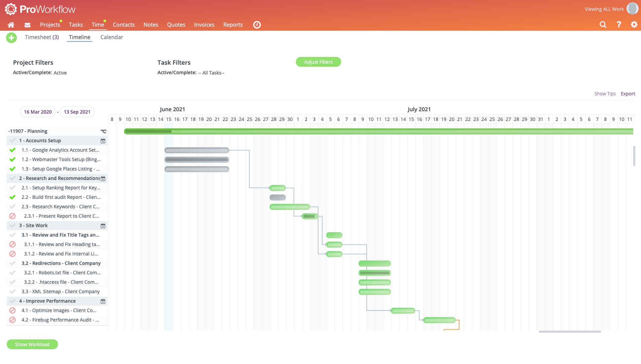
Task: Open the 16 Mar 2020 start date field
Action: coord(38,112)
